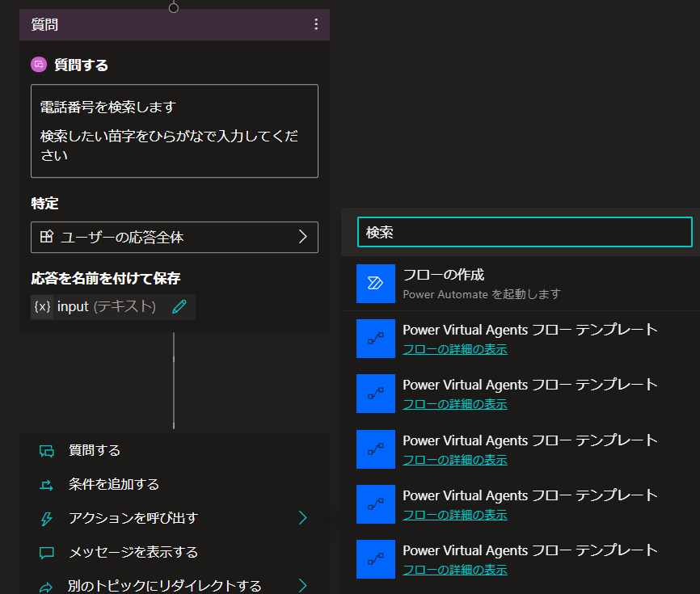Click the third flow template blue icon

(x=375, y=449)
